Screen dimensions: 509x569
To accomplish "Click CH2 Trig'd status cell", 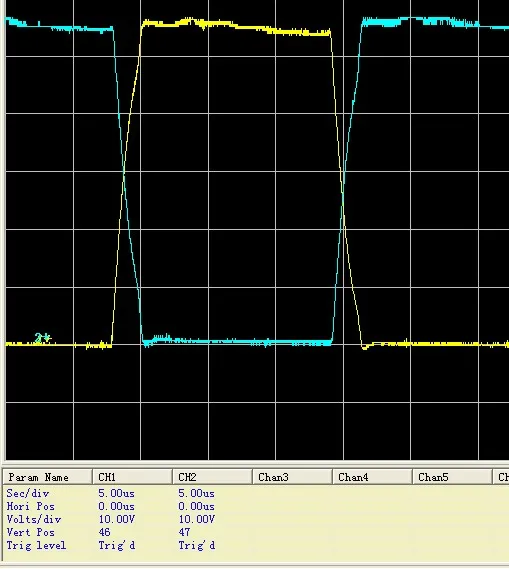I will (x=197, y=546).
